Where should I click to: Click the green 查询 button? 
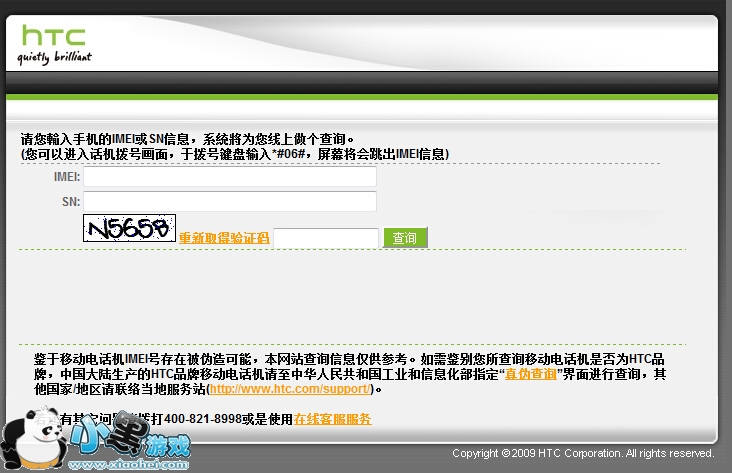(x=405, y=238)
